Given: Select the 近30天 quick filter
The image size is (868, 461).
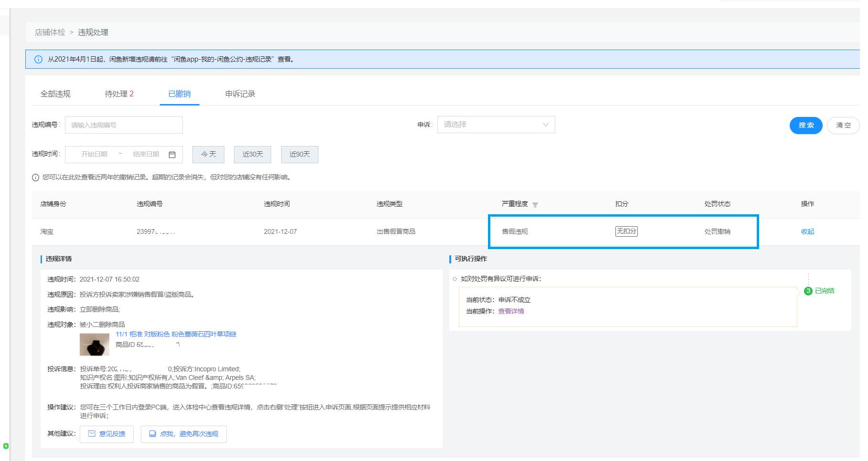Looking at the screenshot, I should click(x=253, y=155).
